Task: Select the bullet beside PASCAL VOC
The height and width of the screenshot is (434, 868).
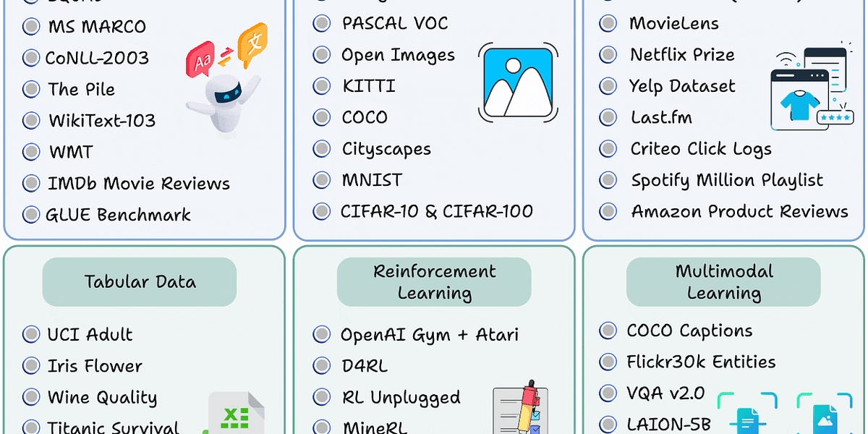Action: click(322, 23)
